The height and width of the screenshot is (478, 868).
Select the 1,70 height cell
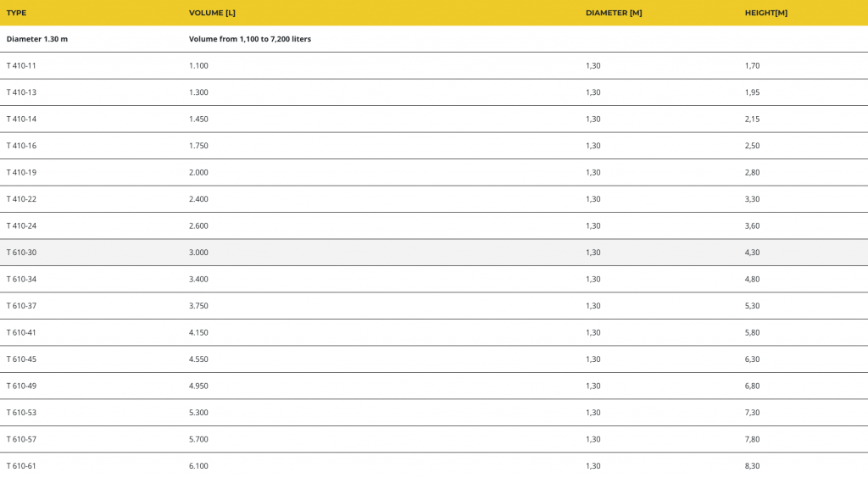[752, 65]
